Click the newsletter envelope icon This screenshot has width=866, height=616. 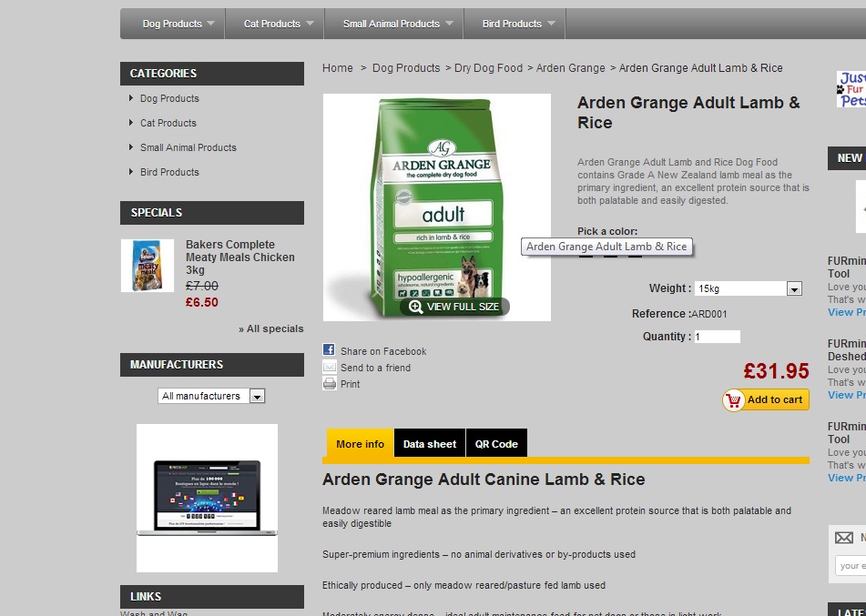pyautogui.click(x=844, y=537)
